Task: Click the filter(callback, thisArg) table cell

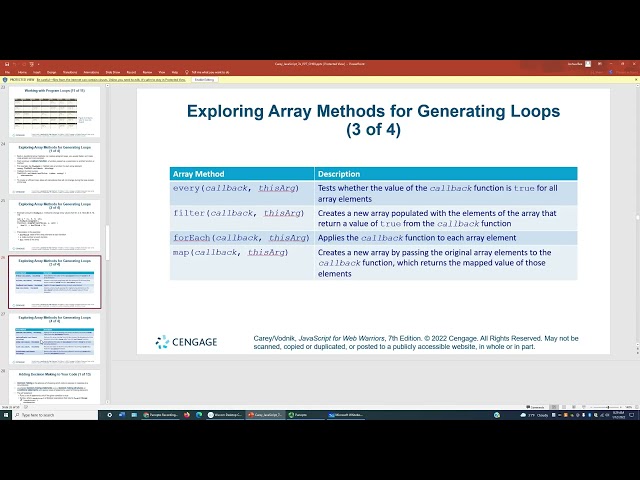Action: point(242,218)
